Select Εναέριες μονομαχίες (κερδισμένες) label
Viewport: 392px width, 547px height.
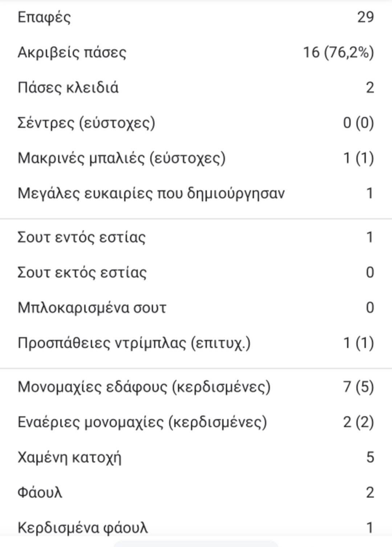[x=142, y=422]
